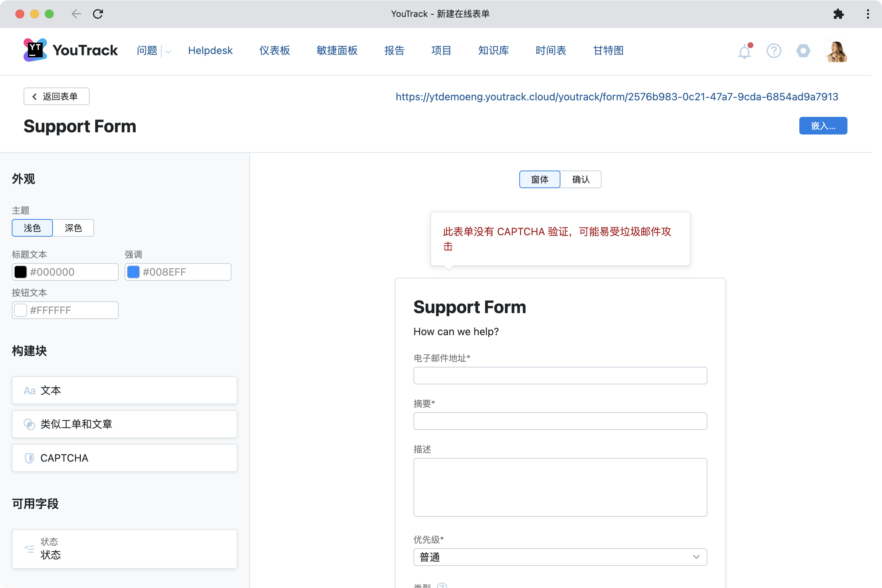The image size is (882, 588).
Task: Click the blue 强调 color swatch
Action: tap(133, 272)
